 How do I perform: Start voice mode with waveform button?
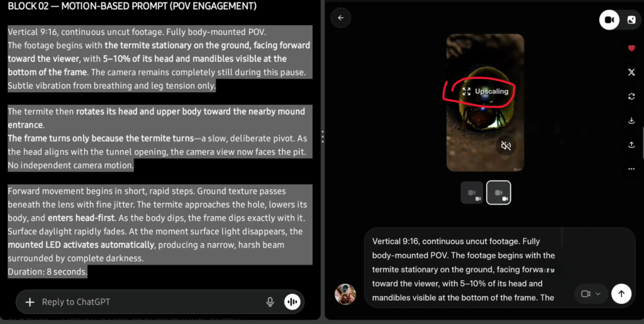[x=292, y=303]
